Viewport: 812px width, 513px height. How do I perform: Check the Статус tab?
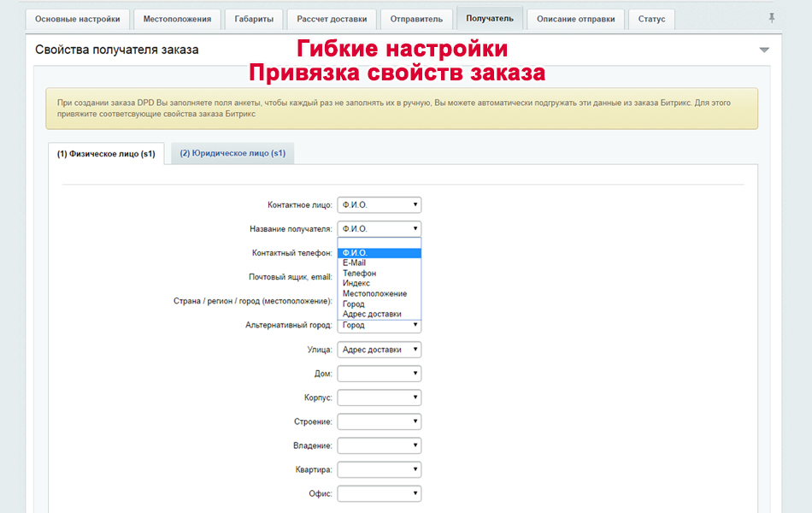651,18
